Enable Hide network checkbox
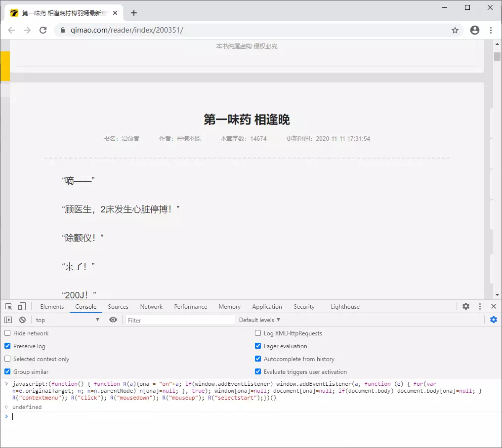The width and height of the screenshot is (502, 448). click(7, 333)
